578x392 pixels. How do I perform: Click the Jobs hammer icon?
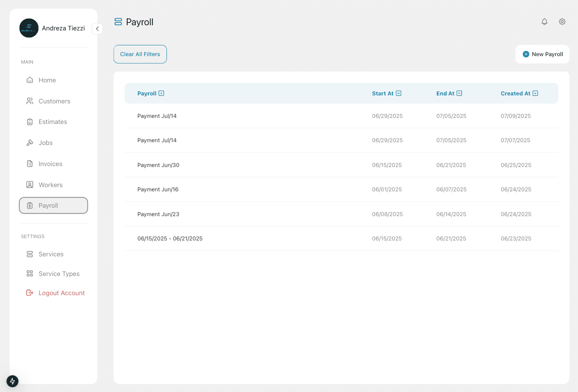pos(30,143)
